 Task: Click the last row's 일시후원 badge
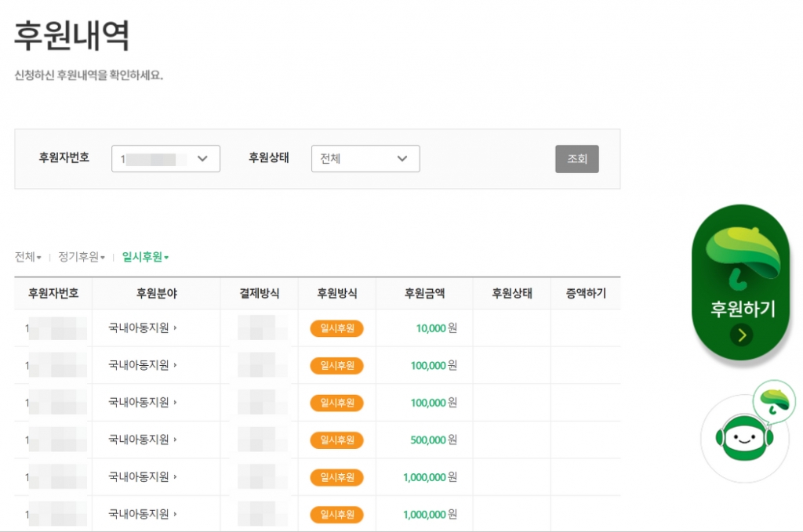coord(336,515)
